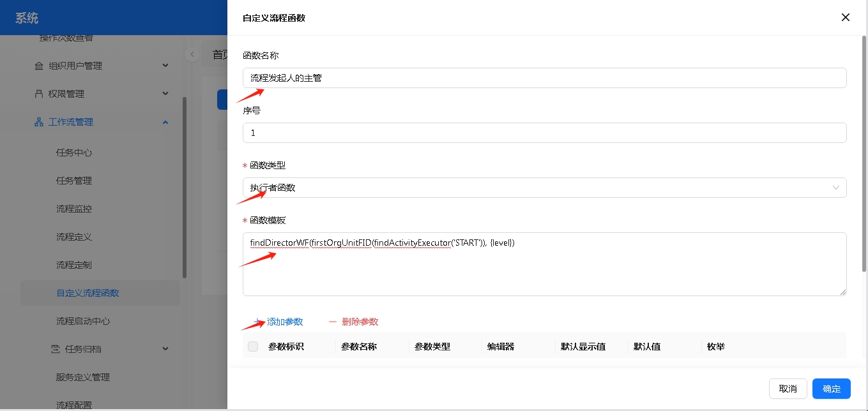Click the 任务归档 archive icon

click(x=55, y=349)
